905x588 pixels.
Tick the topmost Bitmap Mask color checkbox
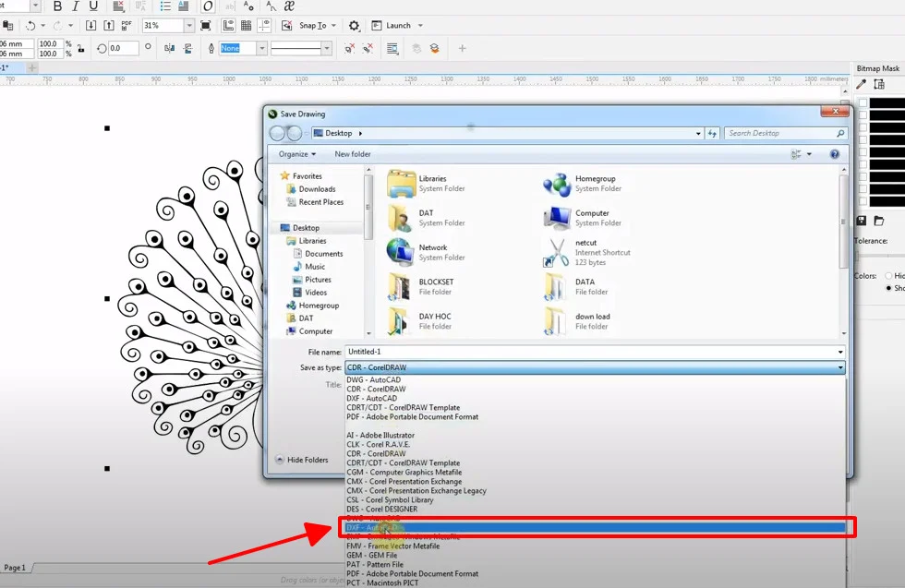863,103
